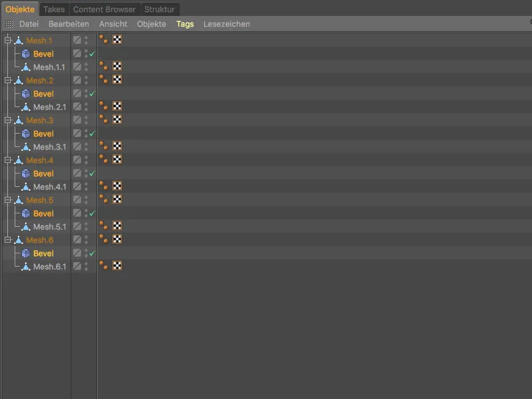The image size is (532, 399).
Task: Select the UVW checkerboard tag on Mesh.1.1
Action: [117, 66]
